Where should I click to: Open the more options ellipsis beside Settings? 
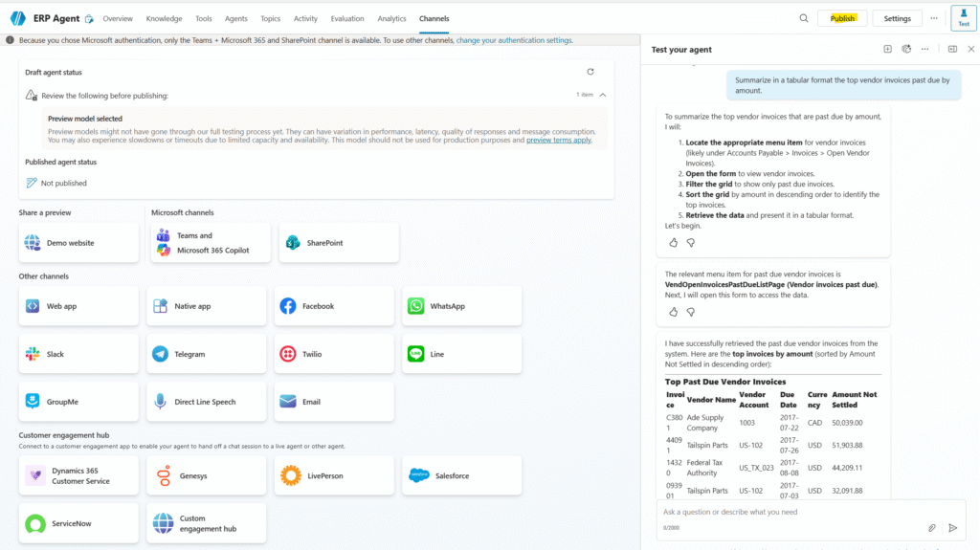pyautogui.click(x=937, y=18)
